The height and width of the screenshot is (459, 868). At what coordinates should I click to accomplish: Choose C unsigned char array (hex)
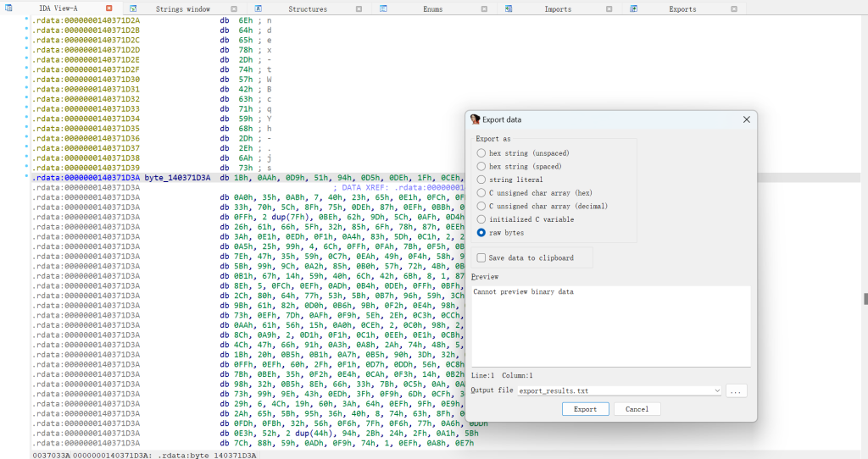[481, 192]
